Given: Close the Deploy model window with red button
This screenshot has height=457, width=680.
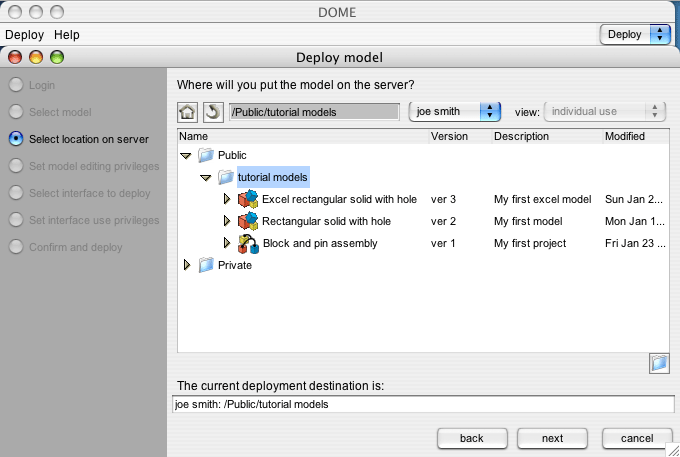Looking at the screenshot, I should pos(15,57).
